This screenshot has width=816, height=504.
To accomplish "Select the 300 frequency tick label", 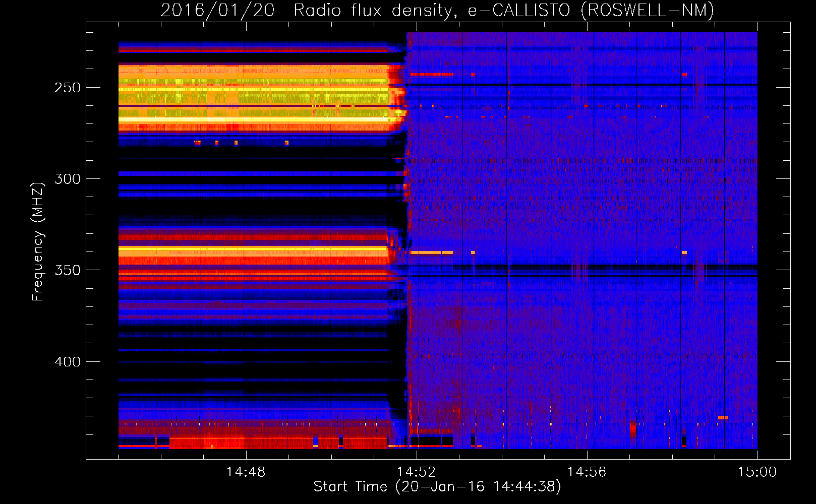I will coord(68,179).
